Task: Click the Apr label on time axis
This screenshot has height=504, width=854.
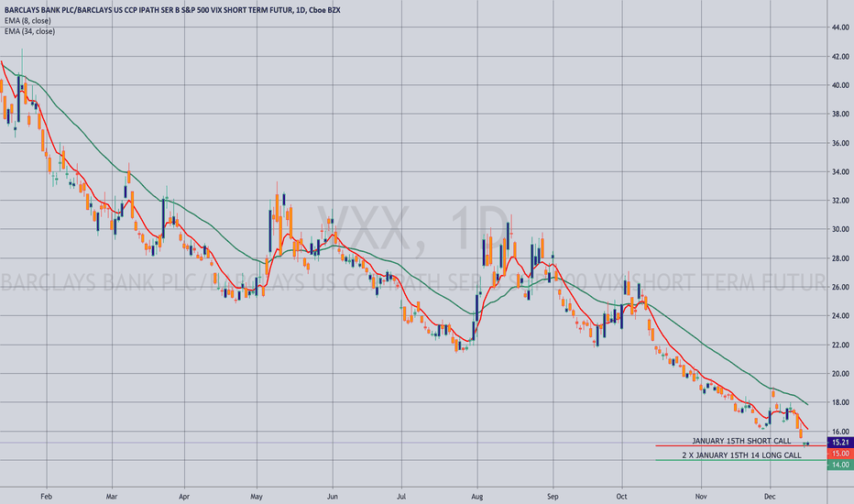Action: point(184,497)
